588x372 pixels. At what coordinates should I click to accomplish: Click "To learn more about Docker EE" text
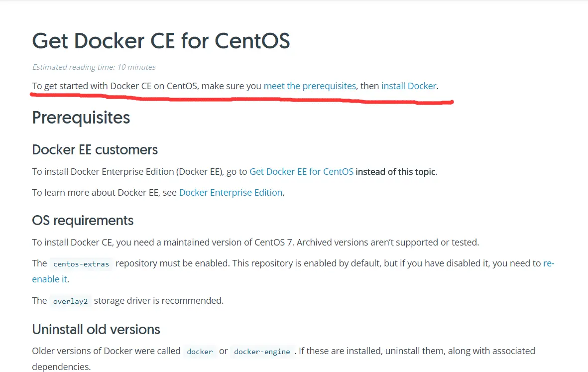(x=104, y=193)
